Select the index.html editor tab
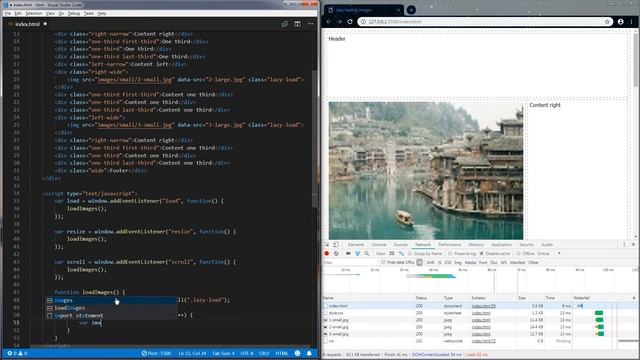The width and height of the screenshot is (640, 360). (27, 24)
